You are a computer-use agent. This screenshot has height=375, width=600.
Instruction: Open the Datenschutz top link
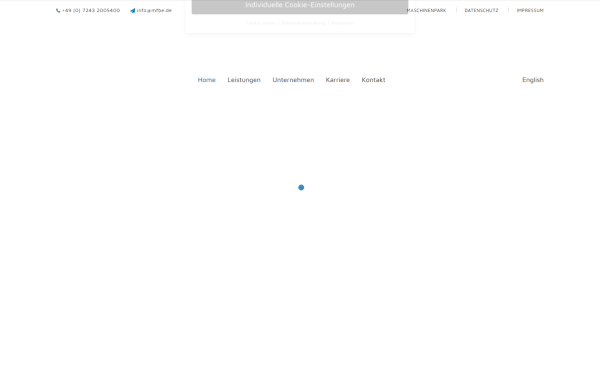481,10
